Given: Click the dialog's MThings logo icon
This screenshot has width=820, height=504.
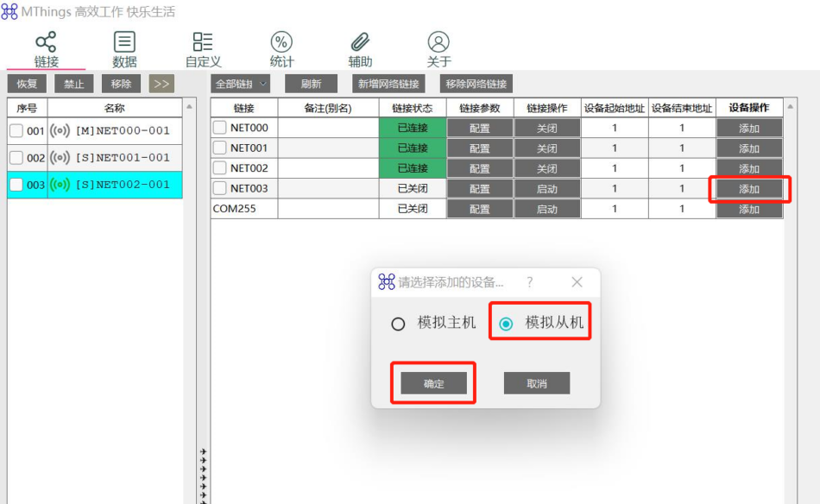Looking at the screenshot, I should click(387, 282).
